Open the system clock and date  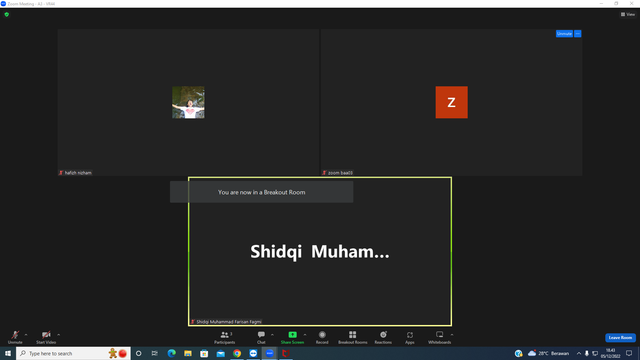click(611, 353)
